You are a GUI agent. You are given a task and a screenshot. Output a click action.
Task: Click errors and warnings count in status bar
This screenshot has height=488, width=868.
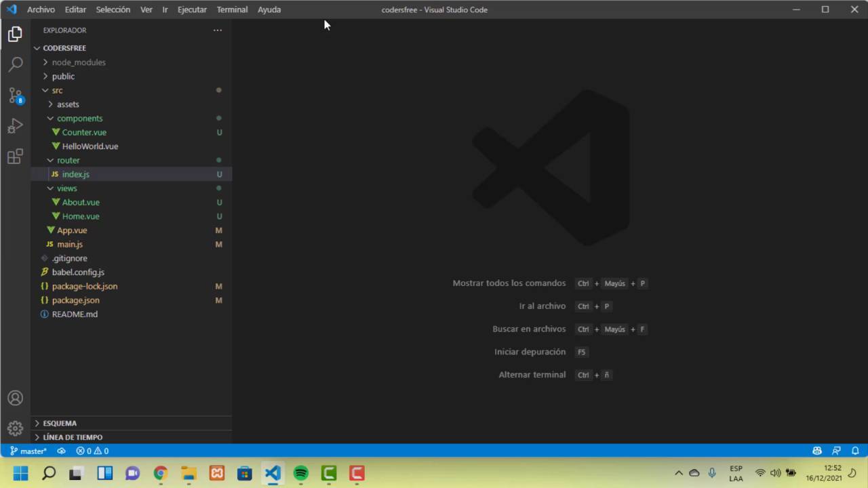tap(92, 451)
